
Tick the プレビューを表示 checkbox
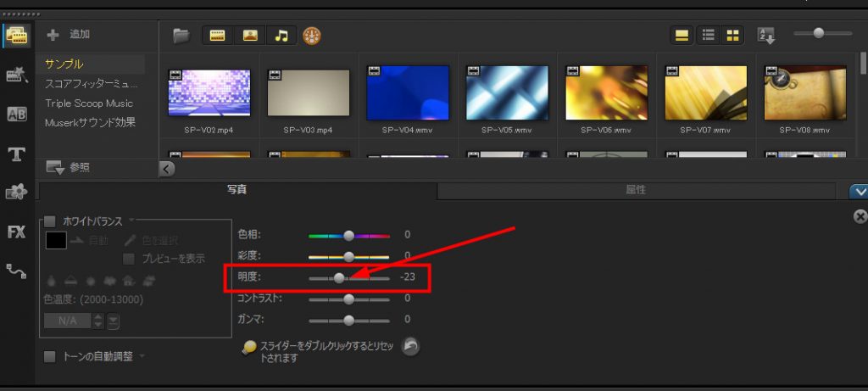(x=130, y=259)
